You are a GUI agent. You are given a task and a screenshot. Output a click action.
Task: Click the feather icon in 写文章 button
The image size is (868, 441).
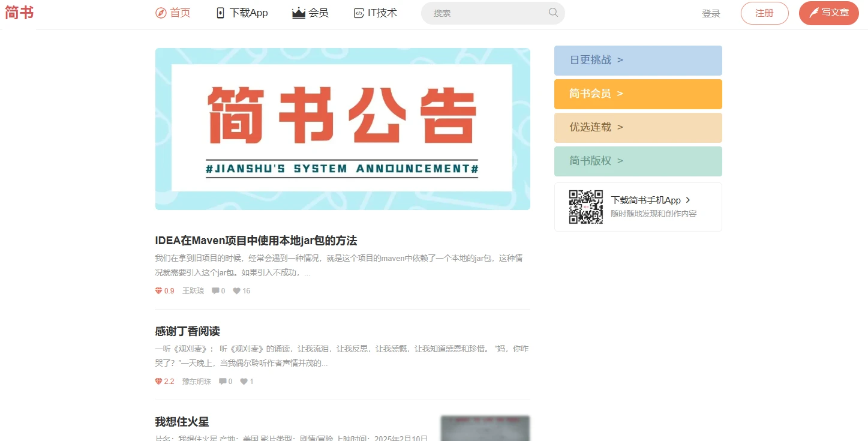[814, 13]
